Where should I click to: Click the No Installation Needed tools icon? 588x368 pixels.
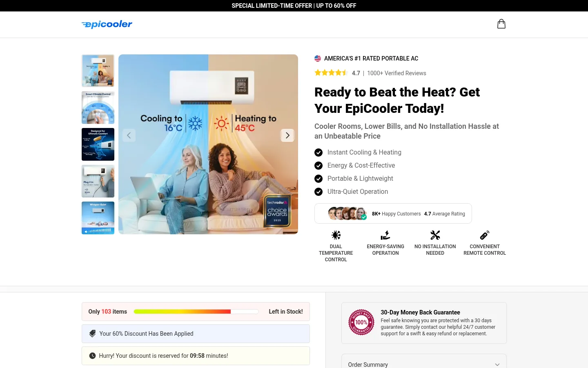[435, 235]
